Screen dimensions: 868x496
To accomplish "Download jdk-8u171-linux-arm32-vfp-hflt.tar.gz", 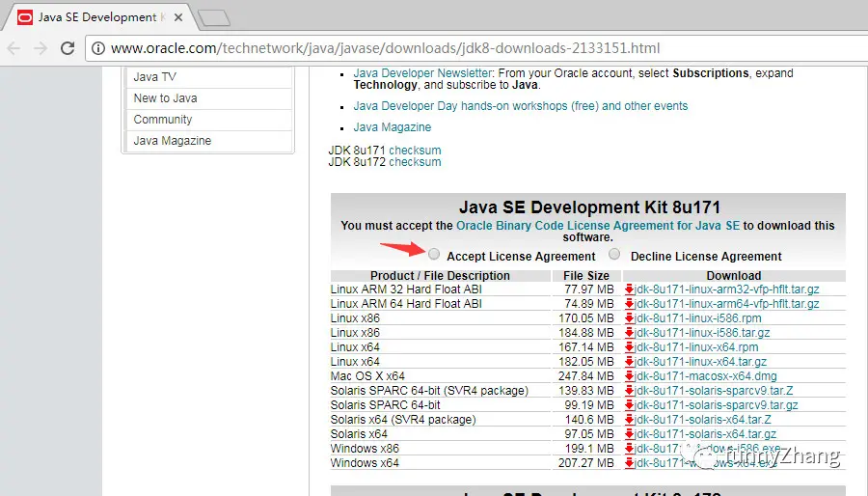I will [x=726, y=289].
